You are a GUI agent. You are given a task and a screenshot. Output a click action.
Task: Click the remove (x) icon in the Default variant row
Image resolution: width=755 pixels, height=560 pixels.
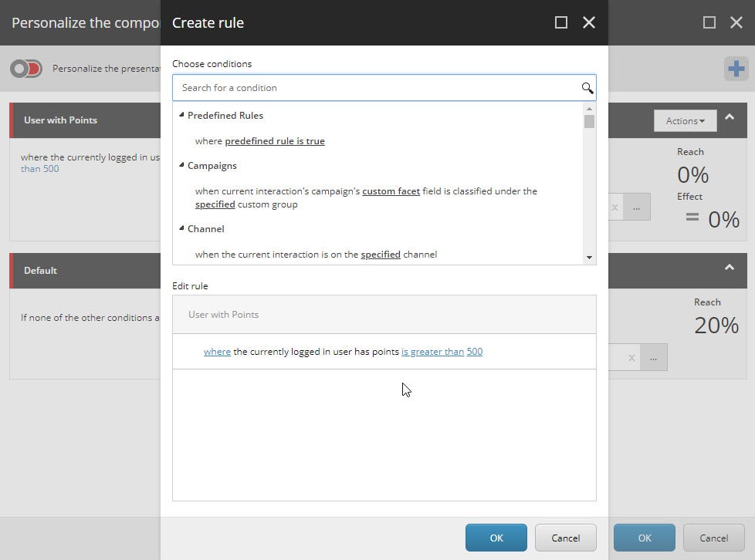click(631, 357)
